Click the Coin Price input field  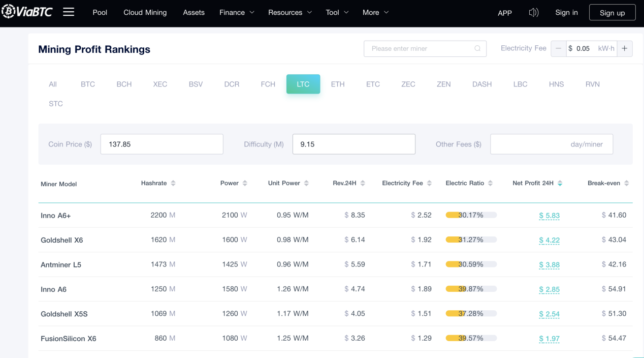coord(162,144)
